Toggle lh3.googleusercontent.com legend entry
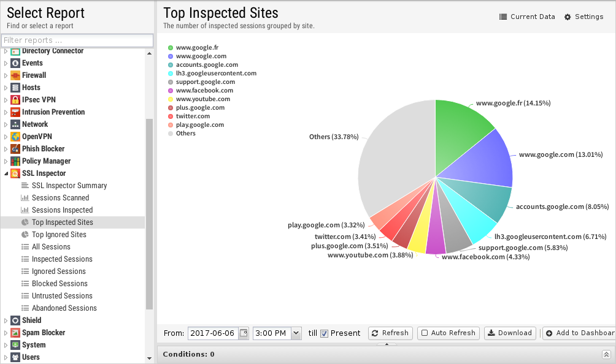The width and height of the screenshot is (616, 364). pyautogui.click(x=212, y=74)
